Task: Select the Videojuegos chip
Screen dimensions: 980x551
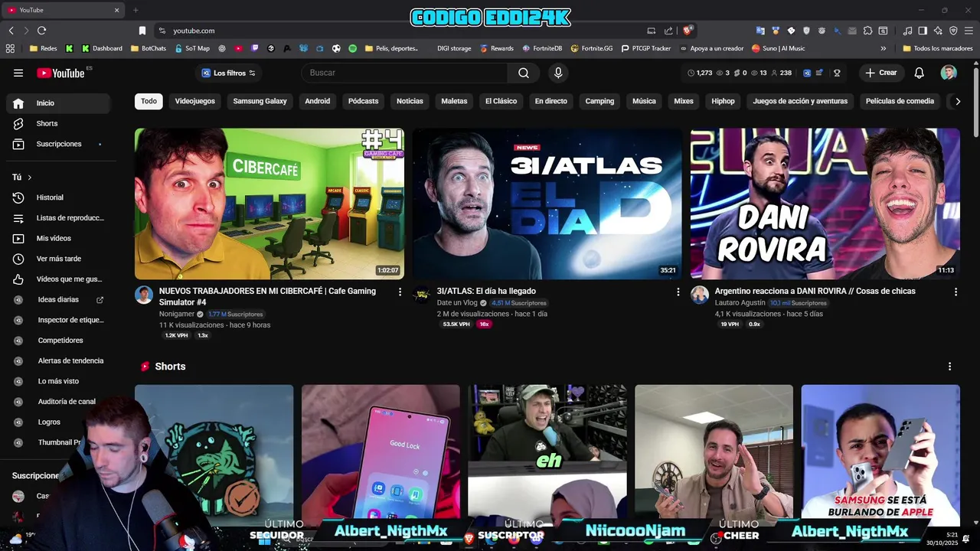Action: [195, 101]
